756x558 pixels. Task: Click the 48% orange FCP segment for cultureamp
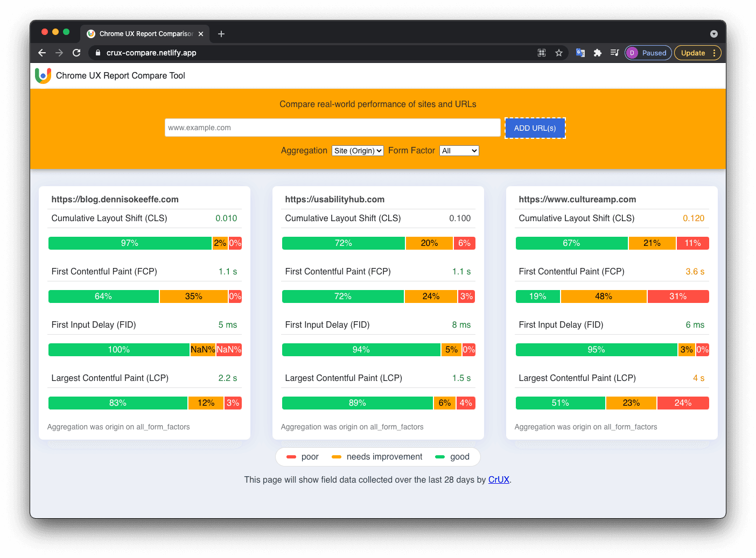point(604,296)
